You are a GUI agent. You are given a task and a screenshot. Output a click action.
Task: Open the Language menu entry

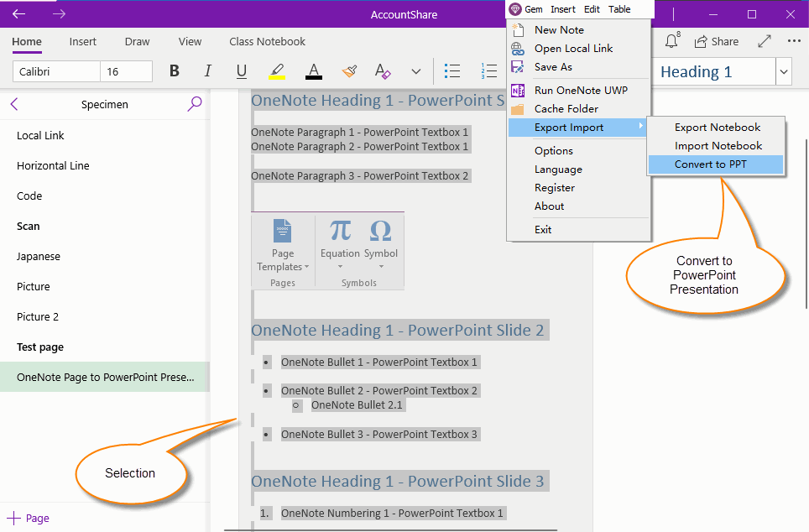578,170
